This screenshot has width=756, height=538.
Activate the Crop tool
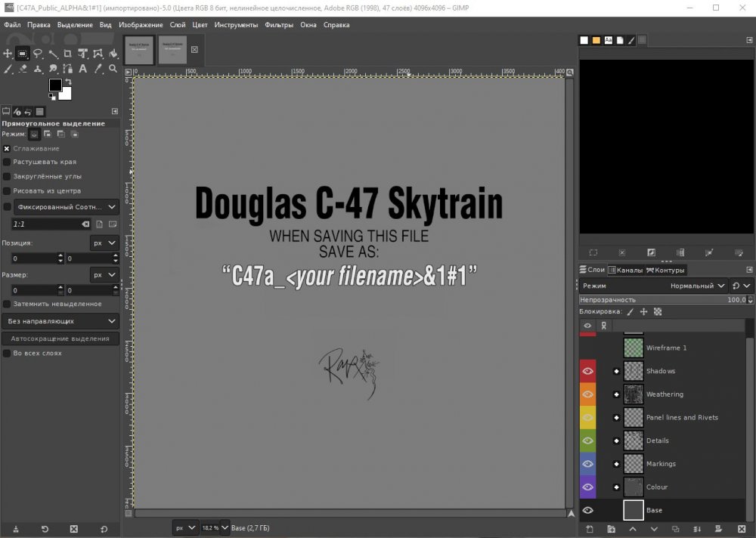coord(68,54)
